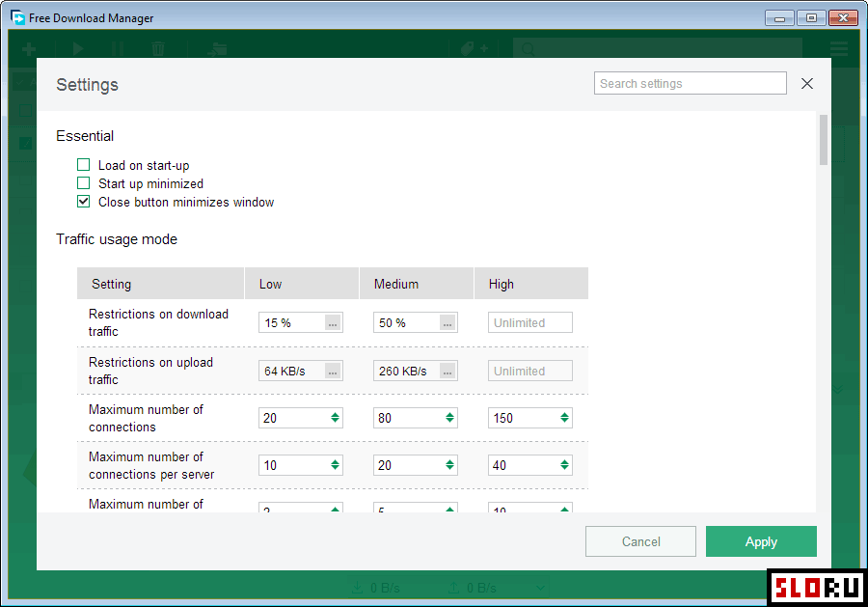Adjust High maximum connections stepper arrows

pyautogui.click(x=564, y=418)
